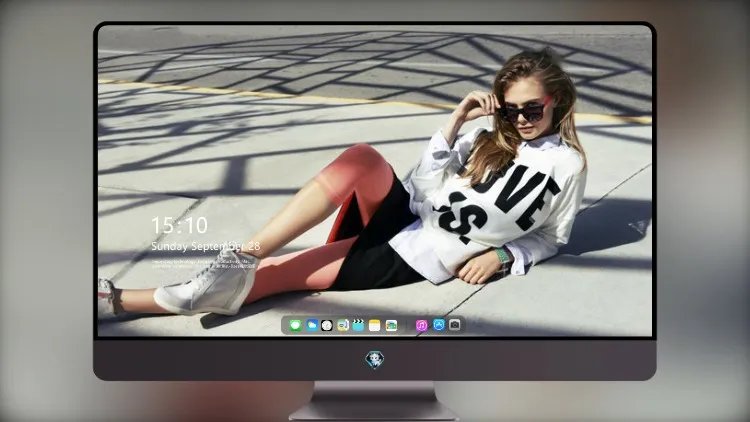This screenshot has width=750, height=422.
Task: Click the Sunday September 28 date
Action: (x=206, y=246)
